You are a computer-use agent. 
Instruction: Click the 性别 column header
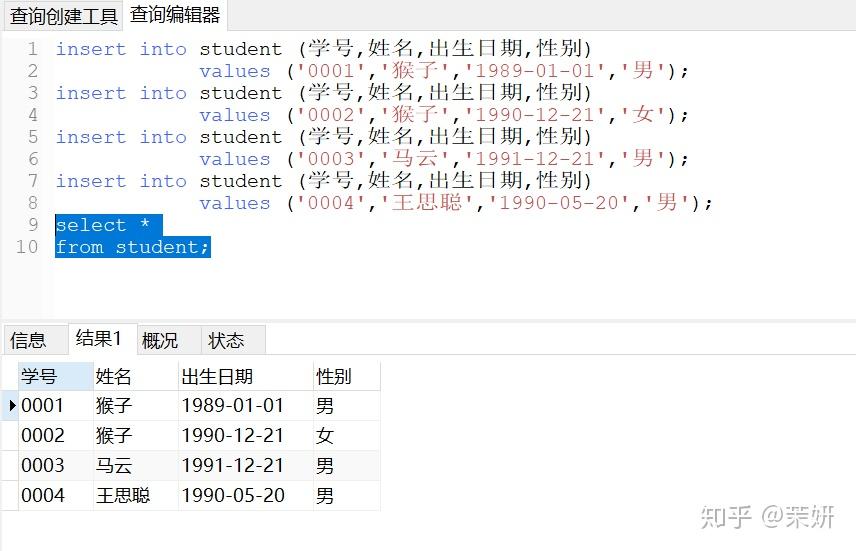coord(347,376)
